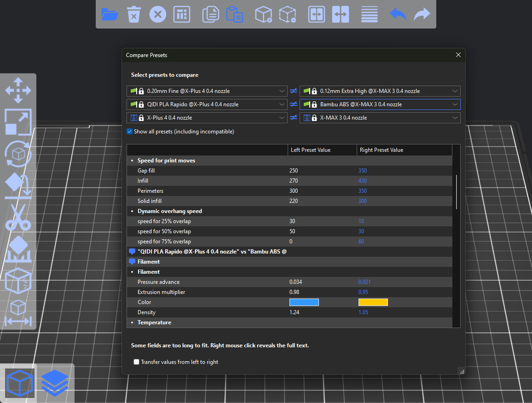This screenshot has height=403, width=532.
Task: Enable Transfer values from left to right
Action: (136, 362)
